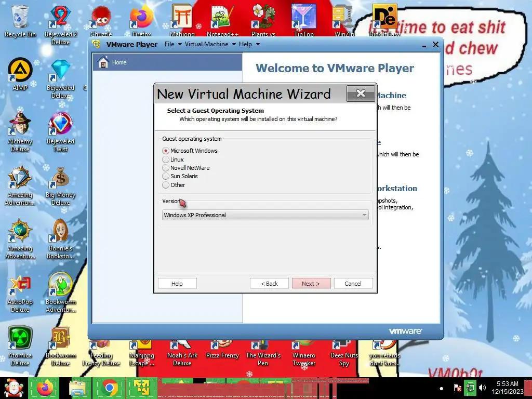Viewport: 532px width, 399px height.
Task: Pick Sun Solaris guest operating system
Action: pyautogui.click(x=166, y=176)
